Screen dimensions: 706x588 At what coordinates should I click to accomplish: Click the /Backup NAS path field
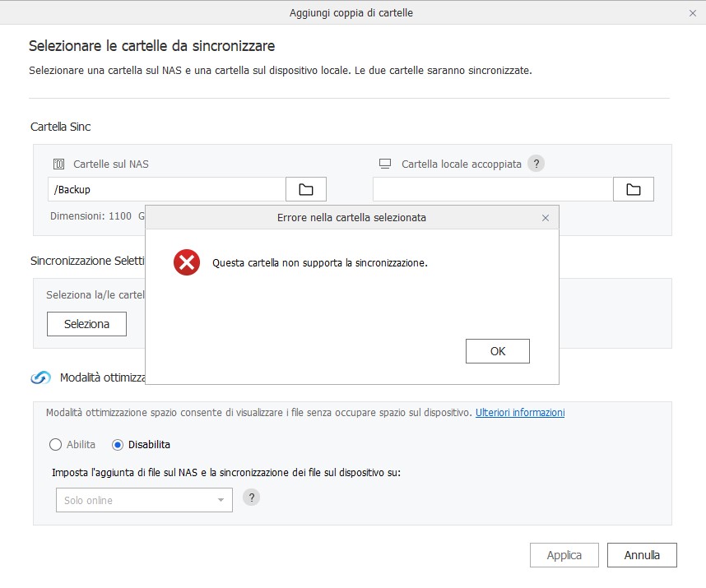[x=166, y=189]
